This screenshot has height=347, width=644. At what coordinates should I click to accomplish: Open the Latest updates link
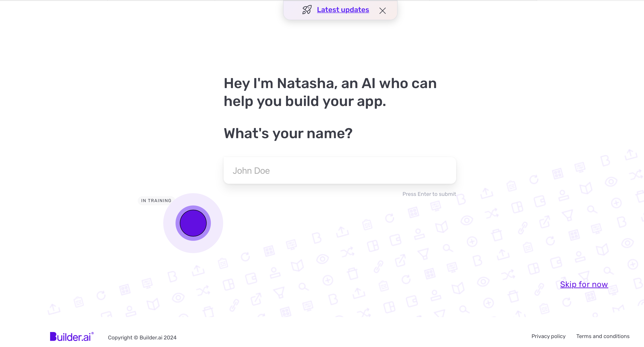pos(343,10)
